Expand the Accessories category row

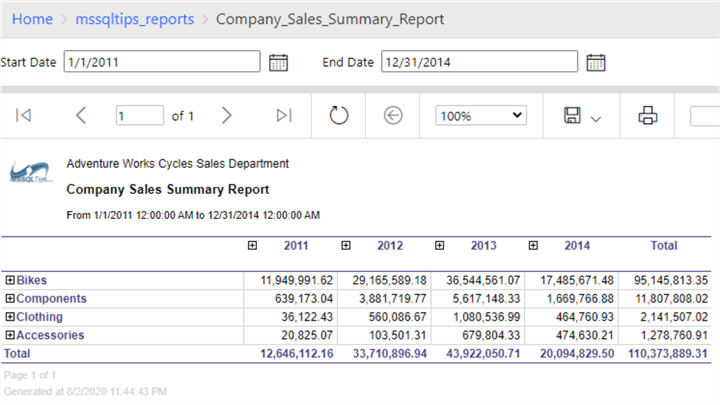pos(10,335)
